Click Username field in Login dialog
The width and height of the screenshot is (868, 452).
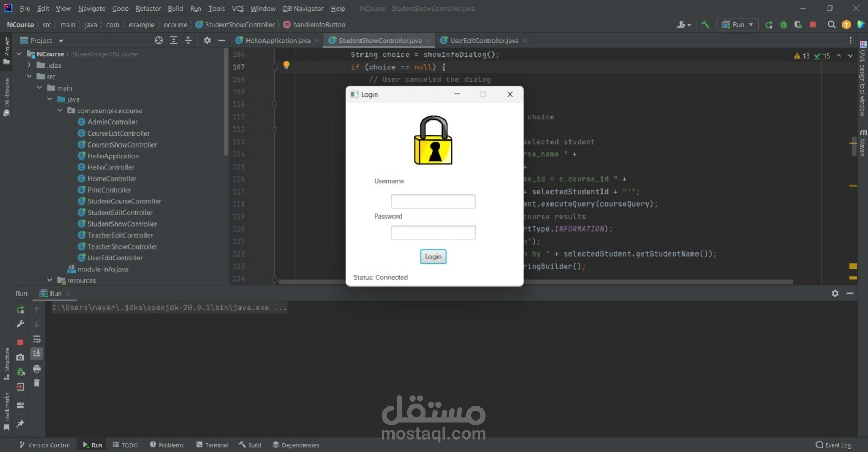pos(433,201)
